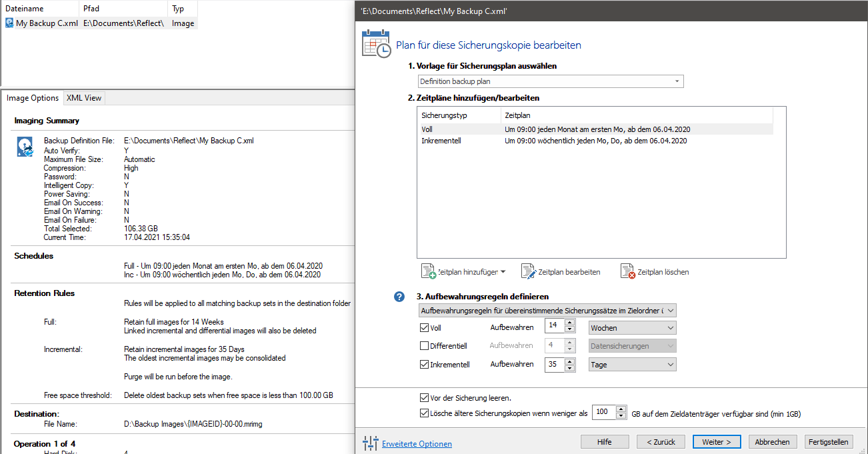The height and width of the screenshot is (454, 868).
Task: Sort by the Pfad column header
Action: pos(123,8)
